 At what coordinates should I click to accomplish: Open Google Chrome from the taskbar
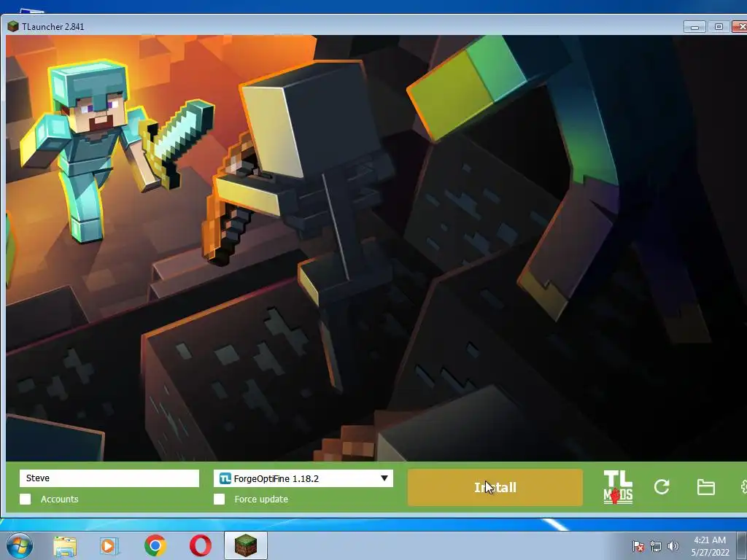[155, 545]
